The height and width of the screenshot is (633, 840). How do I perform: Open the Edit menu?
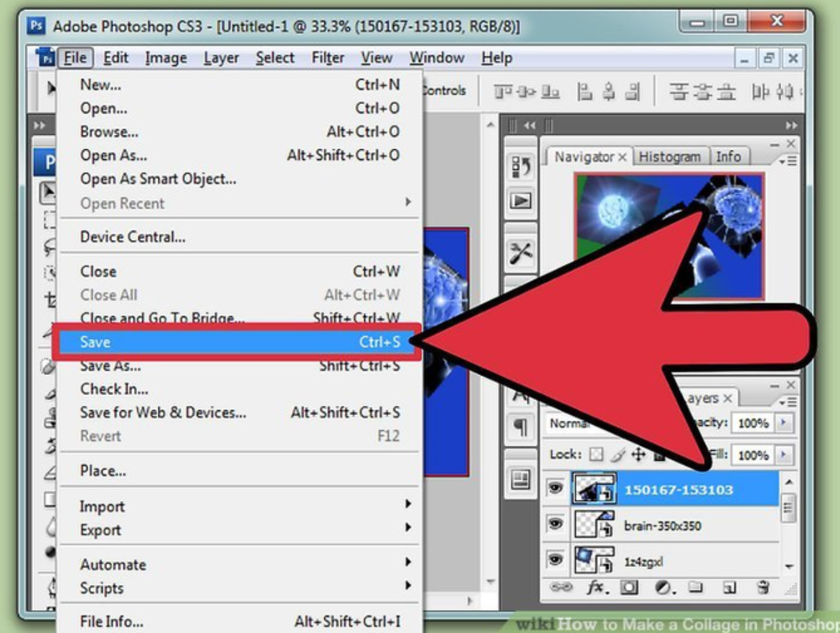coord(115,57)
